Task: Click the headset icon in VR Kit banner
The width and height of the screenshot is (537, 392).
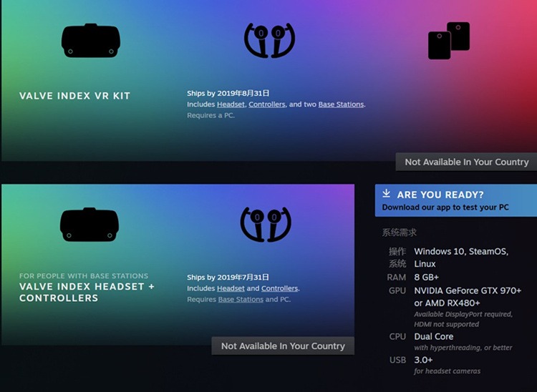Action: tap(91, 40)
